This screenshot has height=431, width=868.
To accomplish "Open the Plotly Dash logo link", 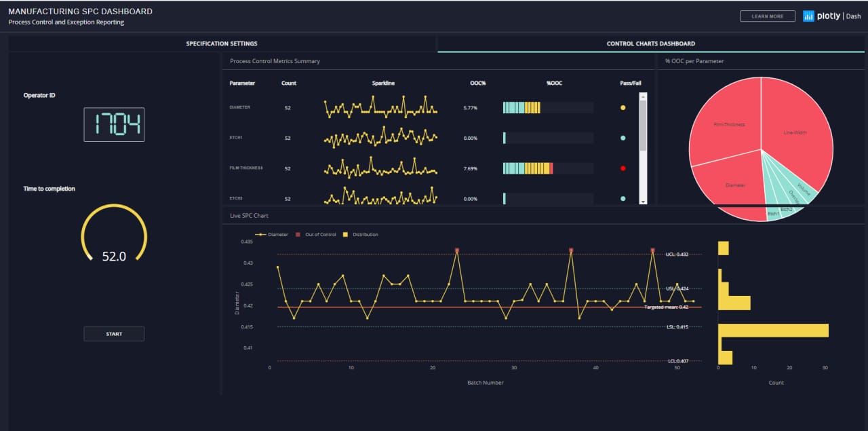I will (x=831, y=16).
